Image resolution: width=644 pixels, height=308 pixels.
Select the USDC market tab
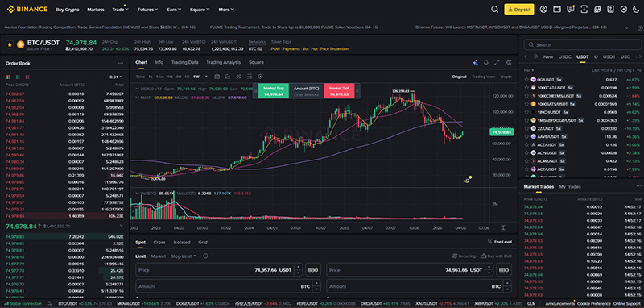click(x=565, y=56)
